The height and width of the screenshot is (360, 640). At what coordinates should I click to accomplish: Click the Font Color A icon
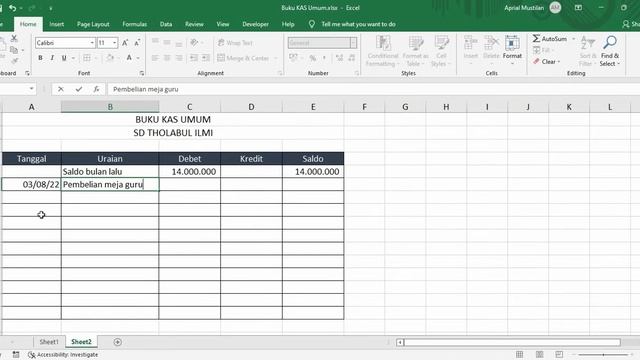(x=129, y=58)
